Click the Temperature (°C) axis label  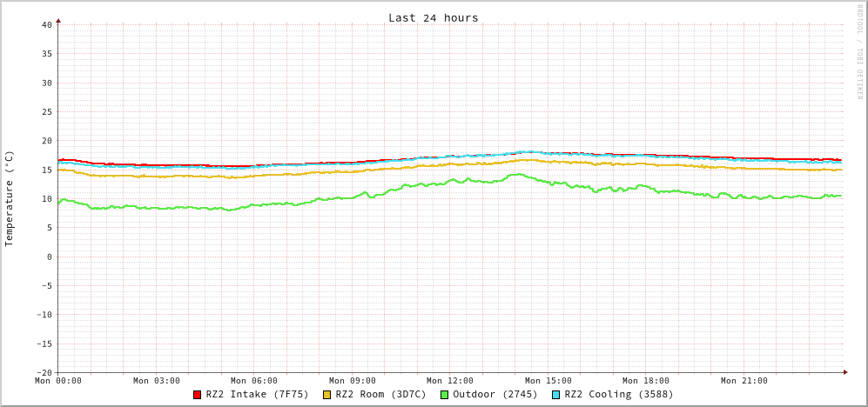pyautogui.click(x=10, y=198)
